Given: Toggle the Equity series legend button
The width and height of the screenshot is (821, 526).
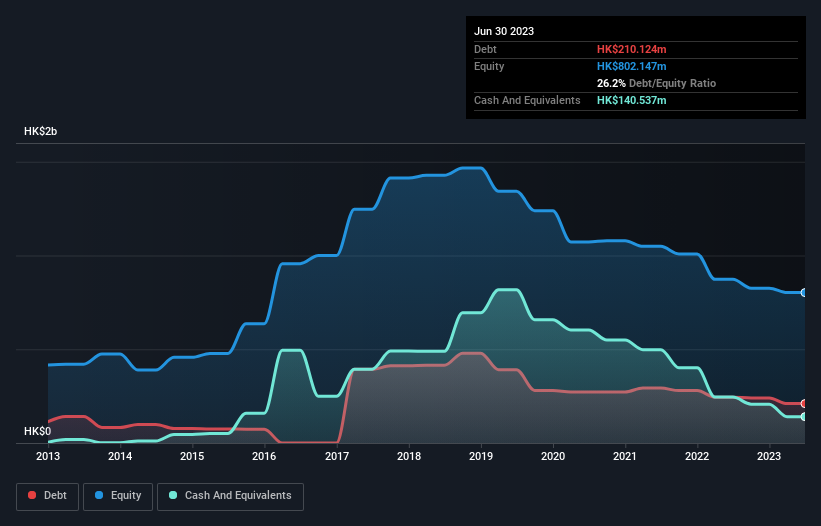Looking at the screenshot, I should click(118, 496).
